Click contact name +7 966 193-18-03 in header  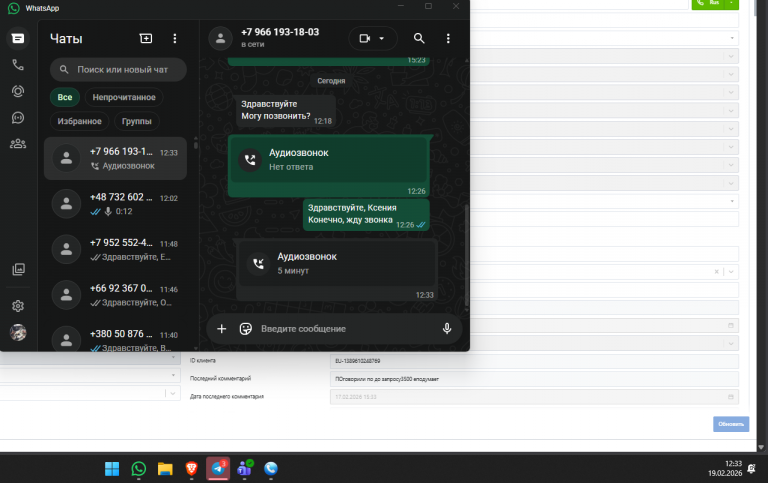tap(280, 32)
